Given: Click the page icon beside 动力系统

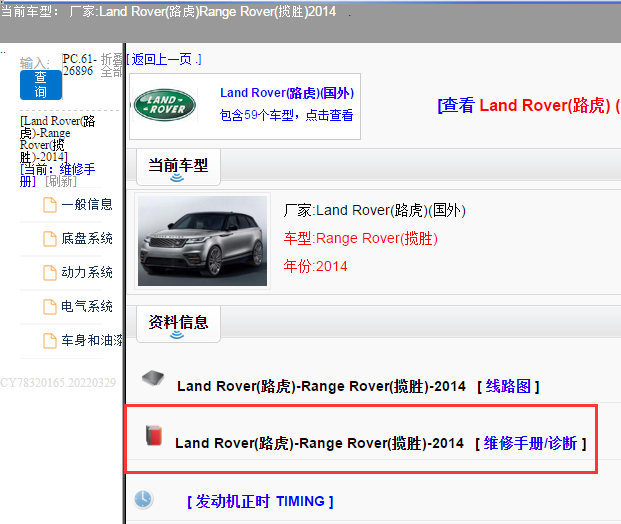Looking at the screenshot, I should click(50, 273).
